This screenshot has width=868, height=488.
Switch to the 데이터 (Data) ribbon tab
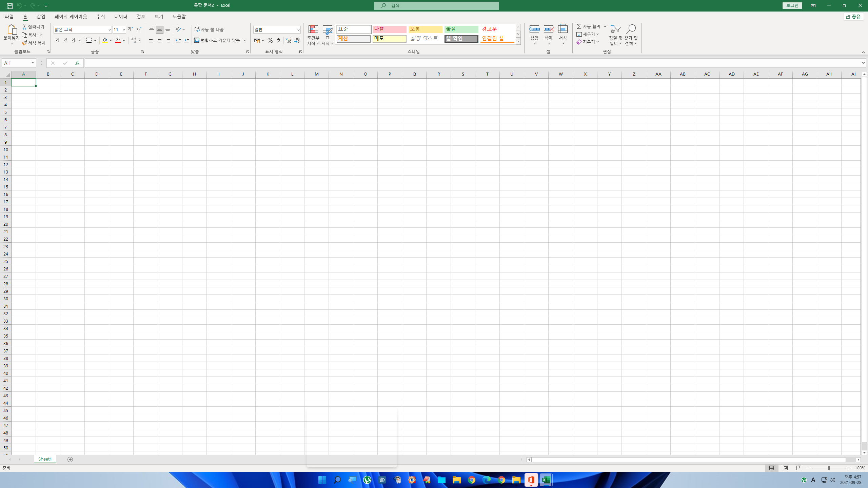pyautogui.click(x=121, y=16)
